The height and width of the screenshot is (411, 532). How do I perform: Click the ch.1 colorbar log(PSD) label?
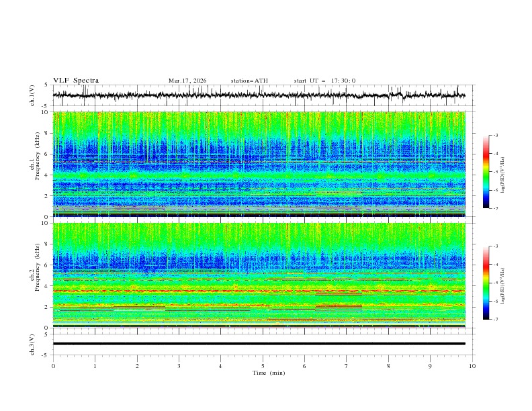point(504,175)
